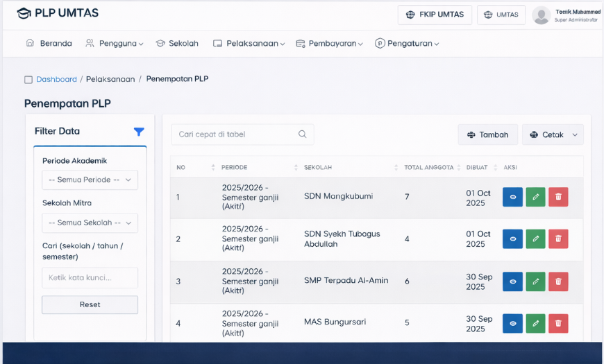Image resolution: width=604 pixels, height=364 pixels.
Task: Edit the SDN Mangkubumi placement
Action: click(535, 197)
